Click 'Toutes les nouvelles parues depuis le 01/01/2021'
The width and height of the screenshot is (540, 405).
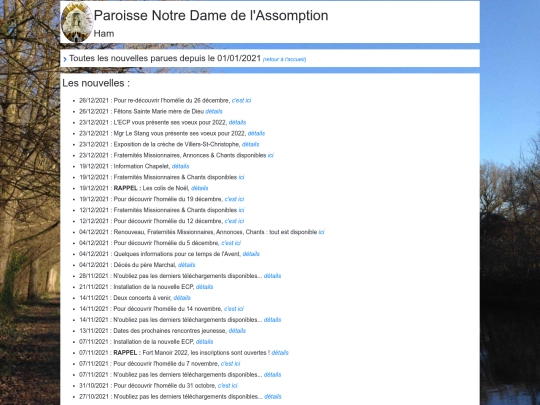(x=165, y=59)
